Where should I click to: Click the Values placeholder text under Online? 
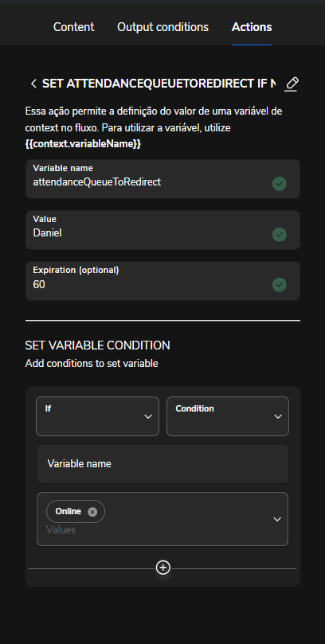(61, 530)
